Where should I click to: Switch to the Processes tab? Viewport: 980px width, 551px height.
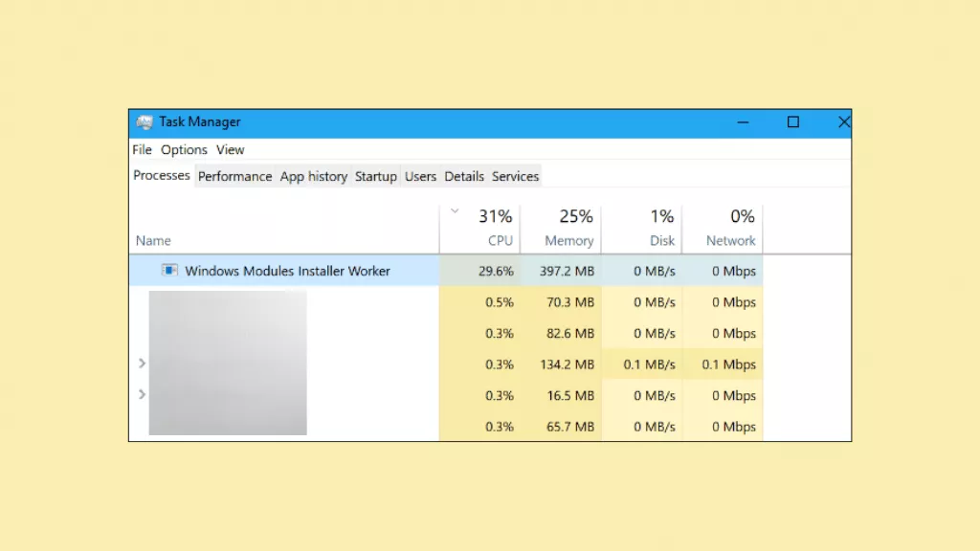coord(161,176)
